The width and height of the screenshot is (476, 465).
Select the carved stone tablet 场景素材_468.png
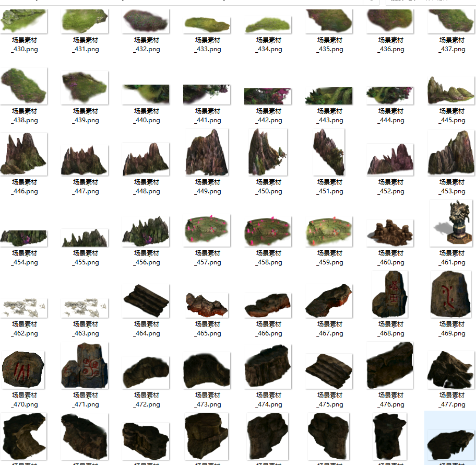(x=390, y=294)
